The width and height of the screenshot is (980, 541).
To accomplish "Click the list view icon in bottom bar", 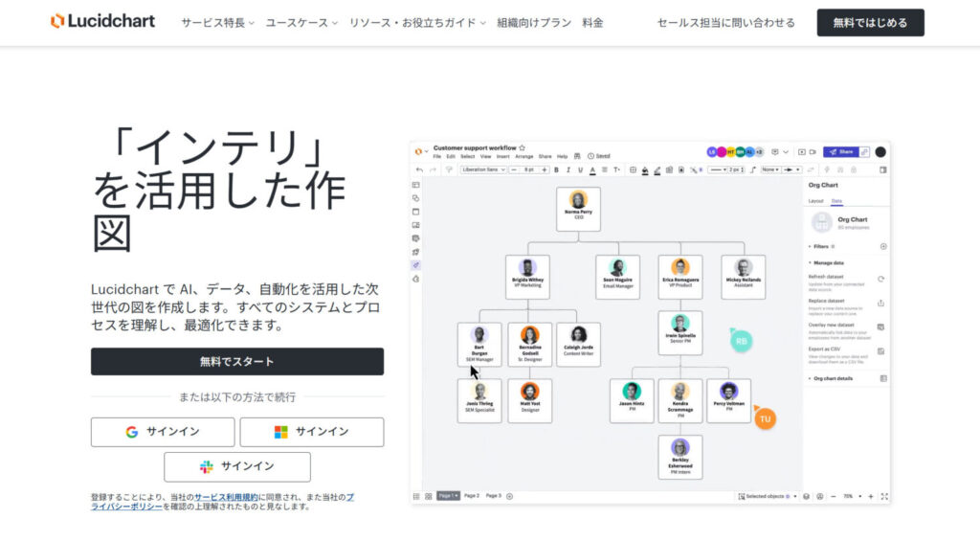I will pos(416,496).
